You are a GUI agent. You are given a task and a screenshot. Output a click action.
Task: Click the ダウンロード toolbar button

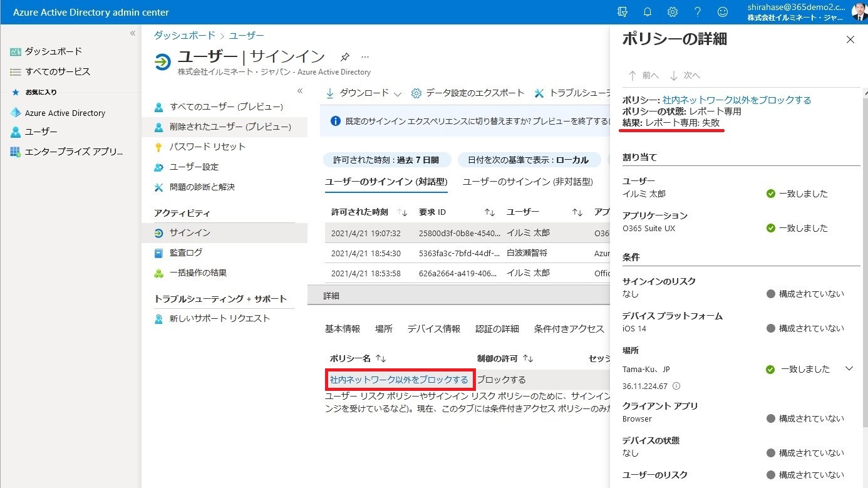coord(358,93)
